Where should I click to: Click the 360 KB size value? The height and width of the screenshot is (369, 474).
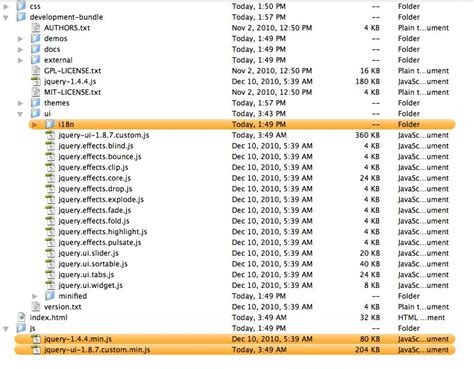(367, 135)
